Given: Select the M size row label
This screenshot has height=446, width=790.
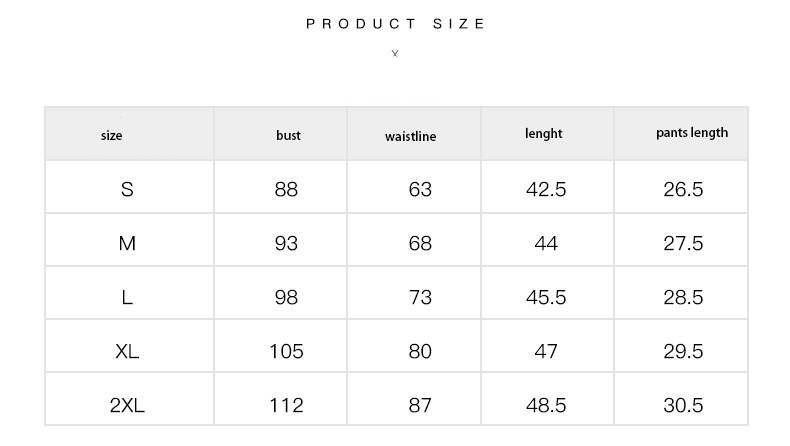Looking at the screenshot, I should 127,243.
